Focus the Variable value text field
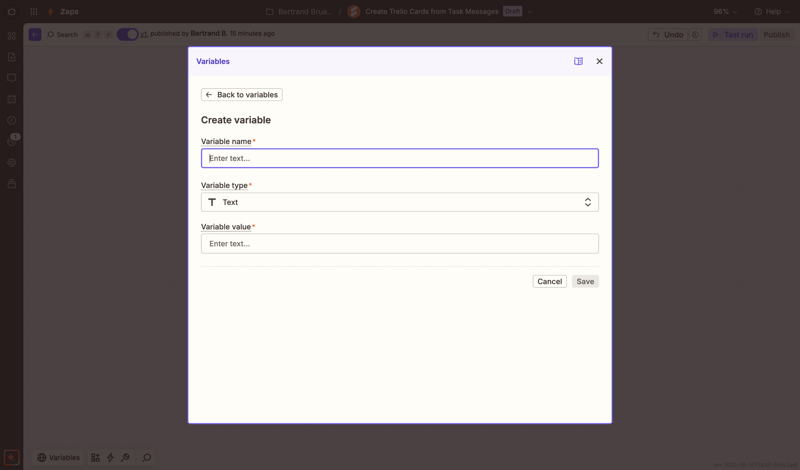 click(x=399, y=243)
